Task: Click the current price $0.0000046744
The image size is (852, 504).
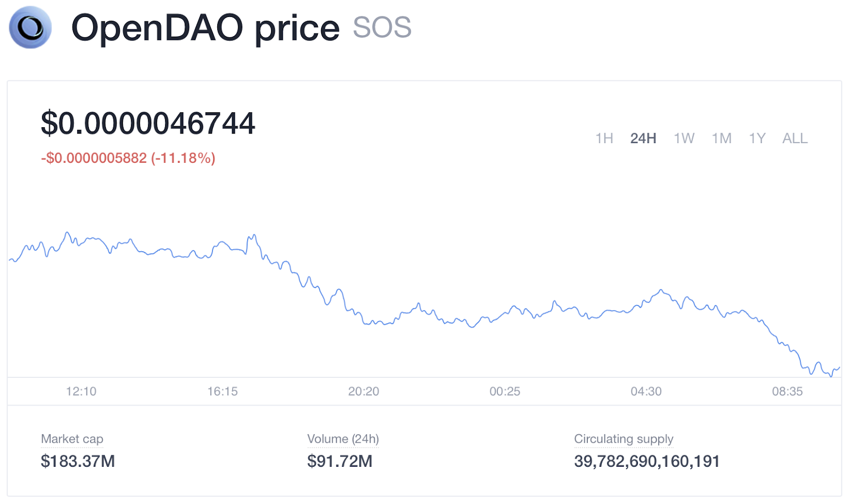Action: 148,123
